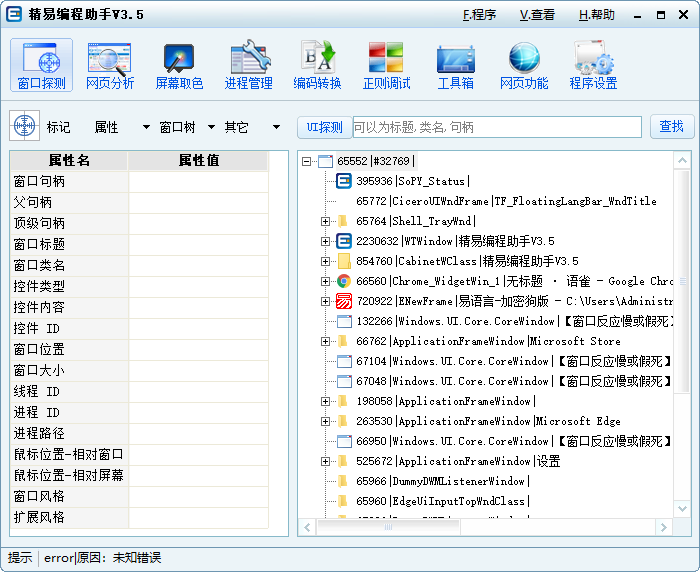The height and width of the screenshot is (572, 700).
Task: Click the 属性名 column header
Action: 69,160
